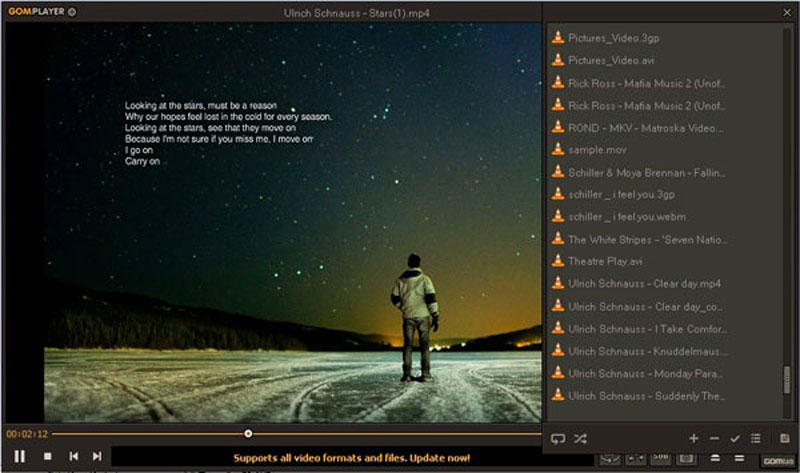Viewport: 800px width, 473px height.
Task: Close the playlist panel
Action: (785, 12)
